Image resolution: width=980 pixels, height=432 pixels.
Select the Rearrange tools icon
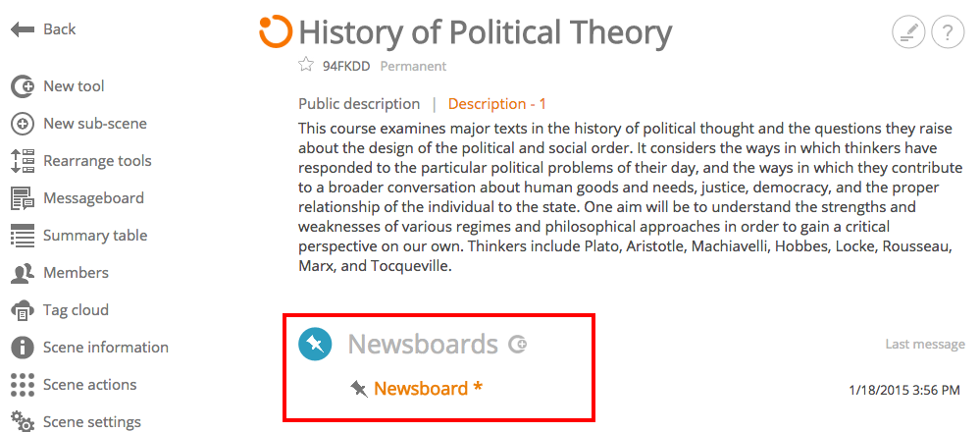click(x=23, y=161)
